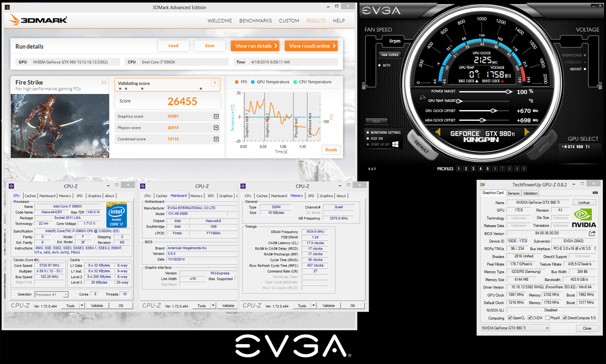The width and height of the screenshot is (606, 364).
Task: Expand the Physics score details
Action: pyautogui.click(x=216, y=128)
